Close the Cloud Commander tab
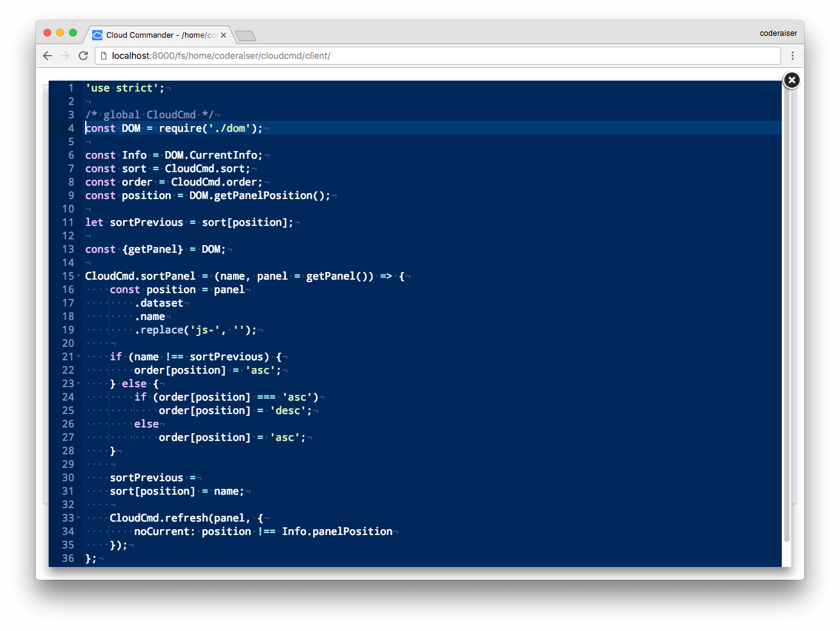Screen dimensions: 840x631 pyautogui.click(x=223, y=35)
